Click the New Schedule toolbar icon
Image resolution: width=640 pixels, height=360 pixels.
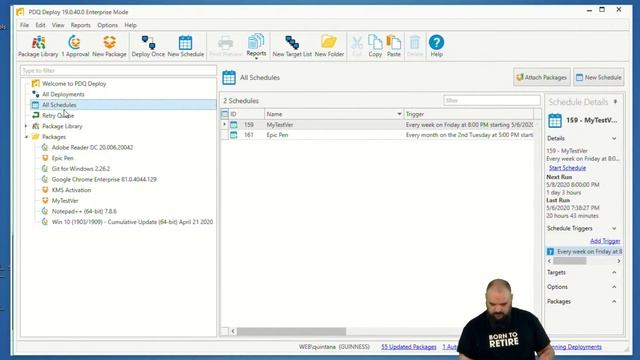[x=186, y=46]
